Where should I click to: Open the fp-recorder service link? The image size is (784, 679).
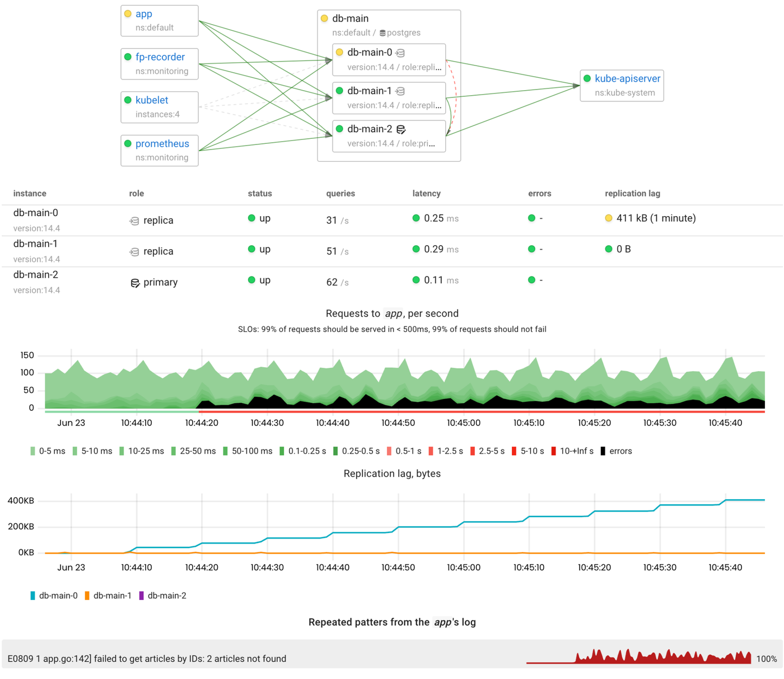click(x=161, y=56)
